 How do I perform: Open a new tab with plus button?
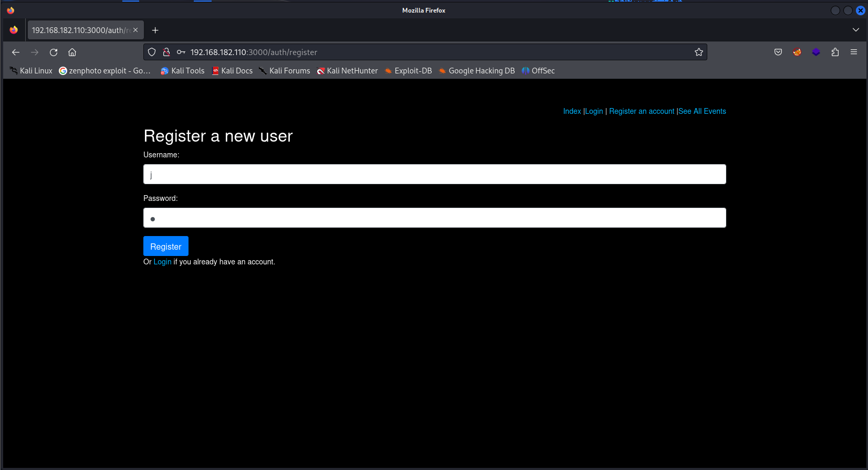(155, 30)
